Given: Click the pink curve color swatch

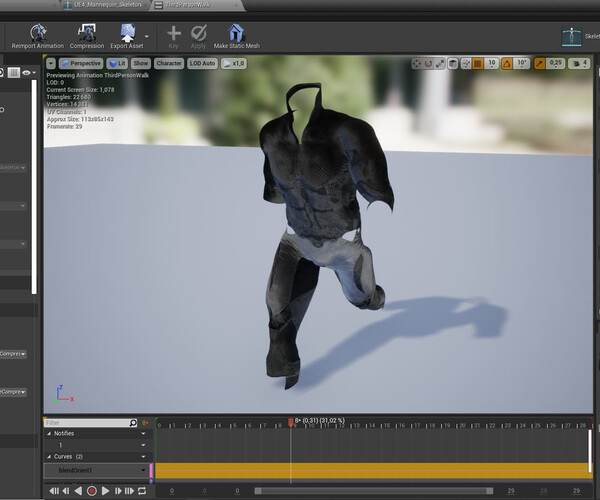Looking at the screenshot, I should click(151, 470).
